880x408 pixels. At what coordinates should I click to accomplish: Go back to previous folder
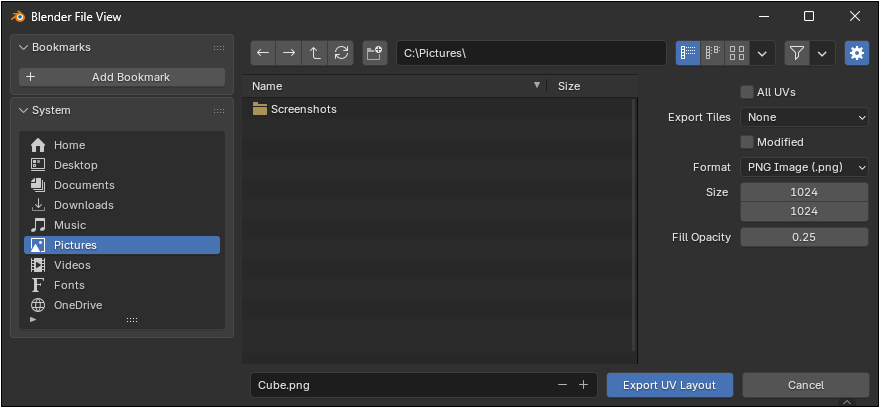pyautogui.click(x=263, y=53)
